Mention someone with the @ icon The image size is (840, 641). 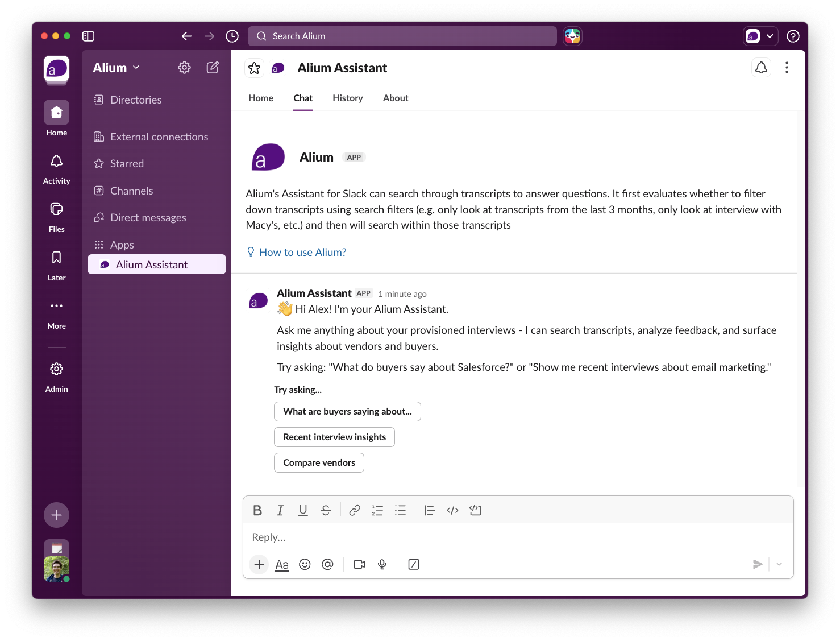point(327,564)
